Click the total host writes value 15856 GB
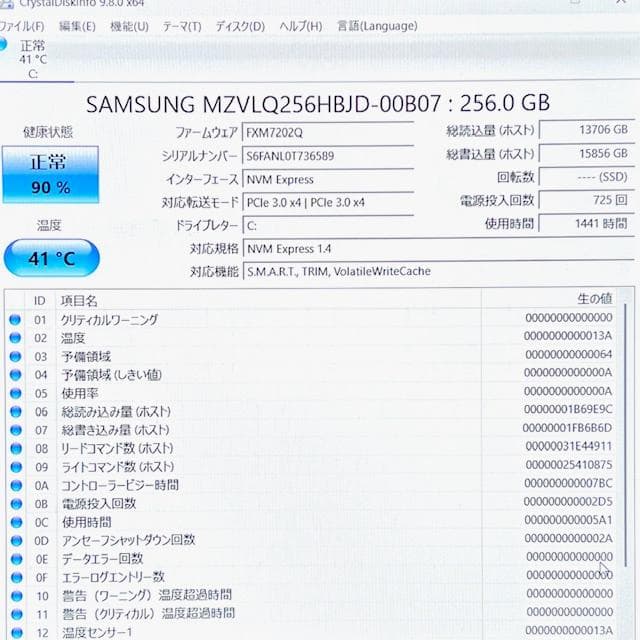Viewport: 640px width, 640px height. 587,153
